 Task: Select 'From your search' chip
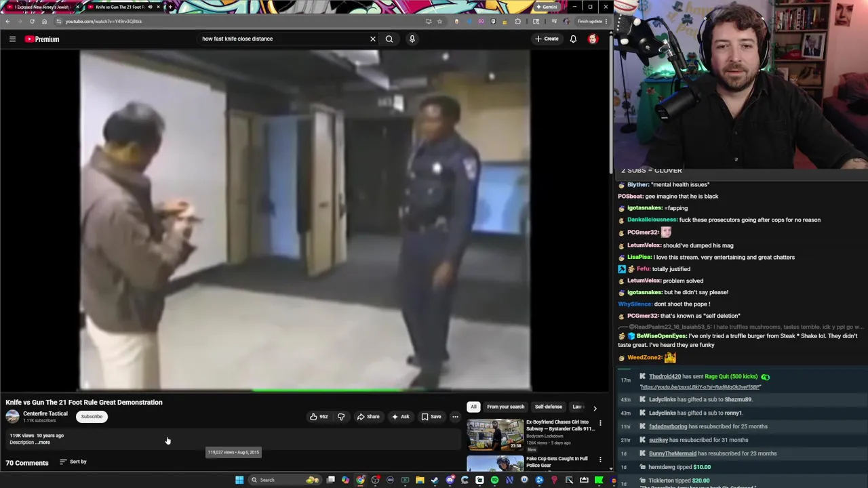tap(506, 407)
